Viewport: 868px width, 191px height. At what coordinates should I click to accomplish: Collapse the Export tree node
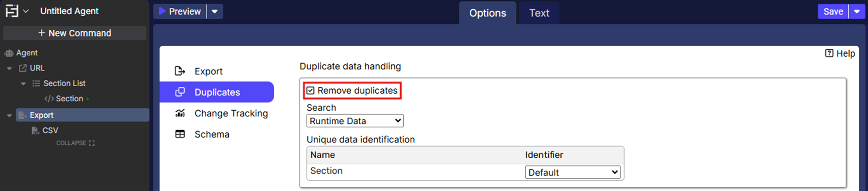(x=9, y=116)
